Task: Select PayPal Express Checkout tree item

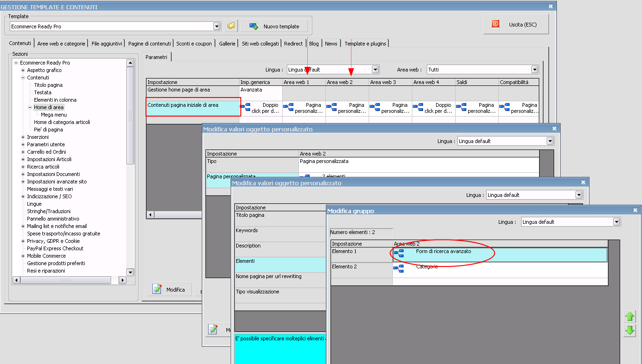Action: pos(55,248)
